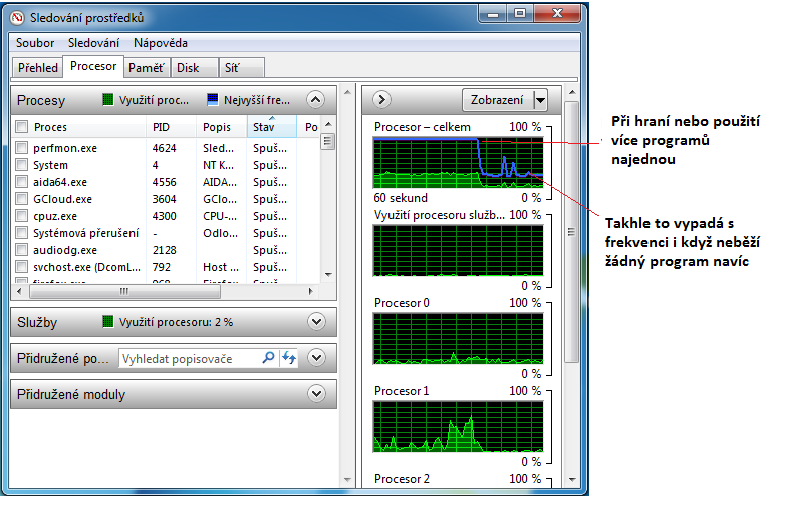The width and height of the screenshot is (800, 505).
Task: Click the Procesor – celkem graph
Action: pos(458,162)
